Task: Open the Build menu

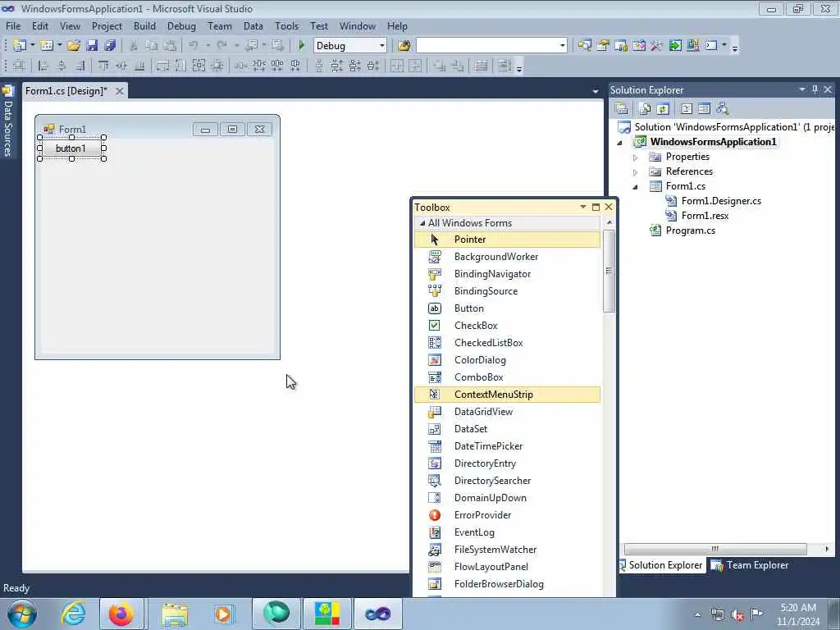Action: point(144,26)
